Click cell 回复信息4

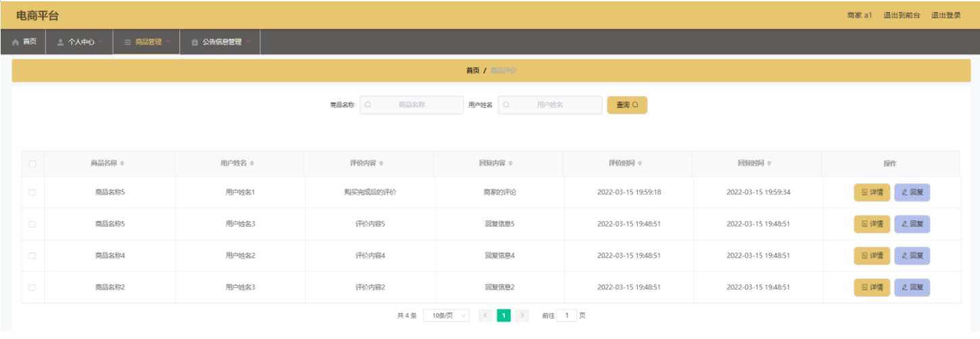500,256
